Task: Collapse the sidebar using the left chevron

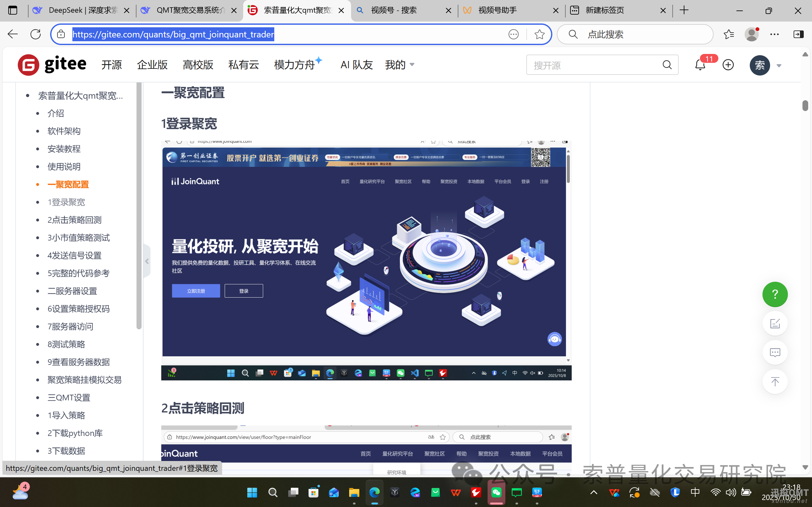Action: pos(147,261)
